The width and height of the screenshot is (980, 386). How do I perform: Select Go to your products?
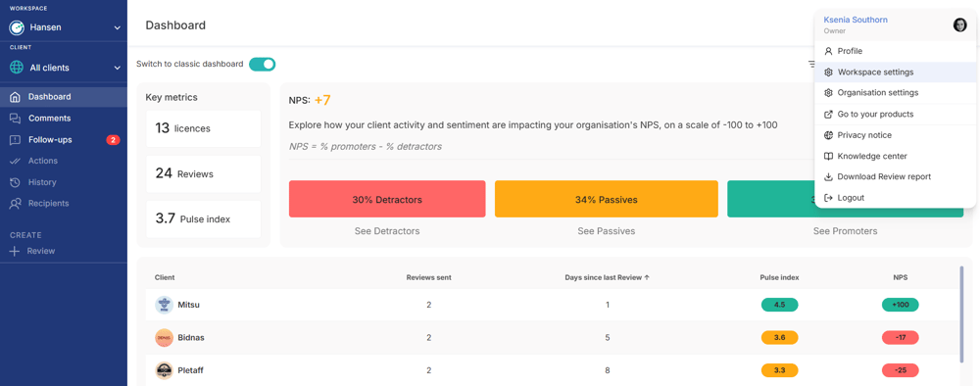895,115
